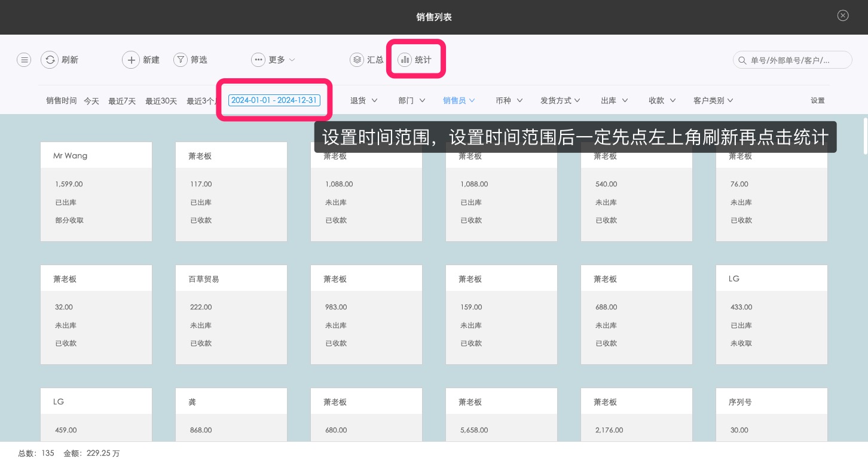Click the 2024-01-01 - 2024-12-31 date range

(x=274, y=100)
